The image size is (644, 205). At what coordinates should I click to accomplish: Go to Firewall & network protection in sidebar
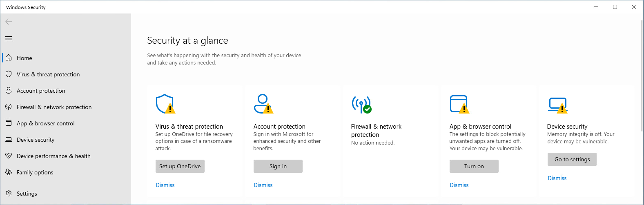[x=66, y=107]
